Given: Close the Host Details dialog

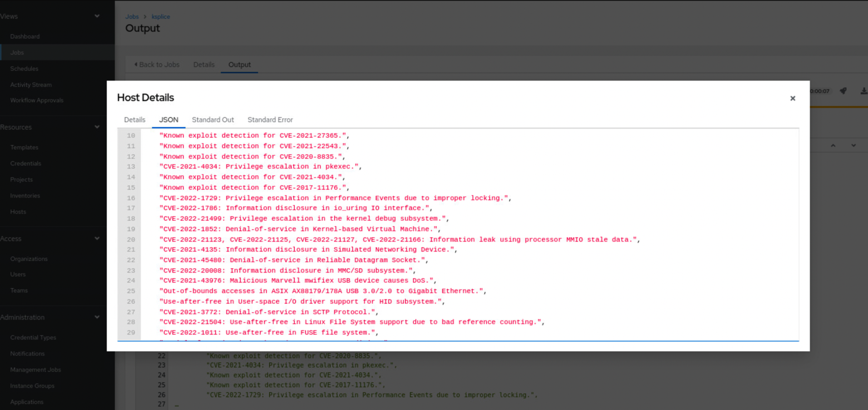Looking at the screenshot, I should coord(792,98).
